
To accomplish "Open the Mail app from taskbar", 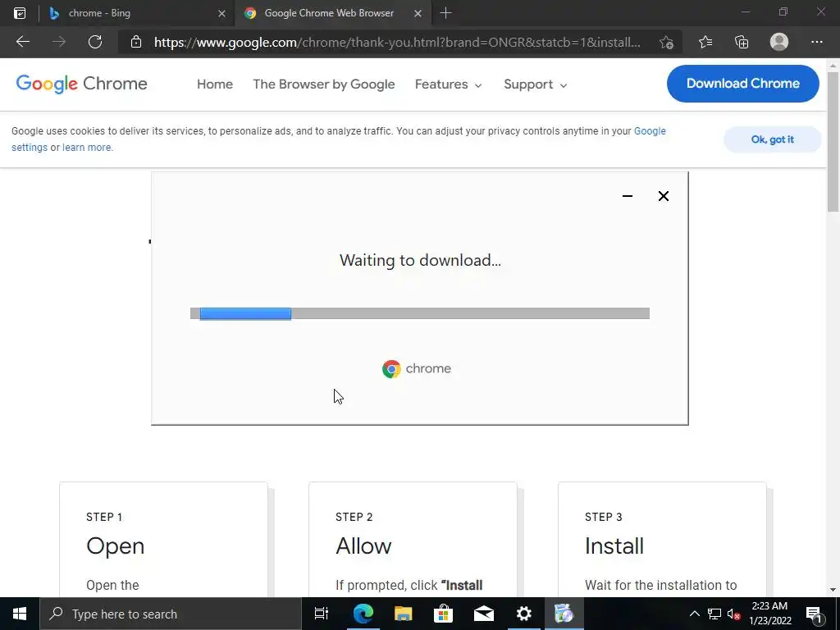I will (483, 614).
